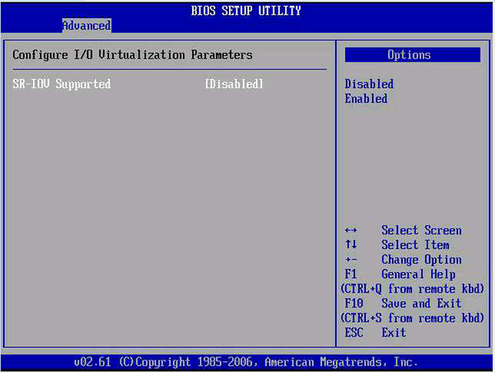Select the Advanced tab
The width and height of the screenshot is (495, 373).
(87, 26)
